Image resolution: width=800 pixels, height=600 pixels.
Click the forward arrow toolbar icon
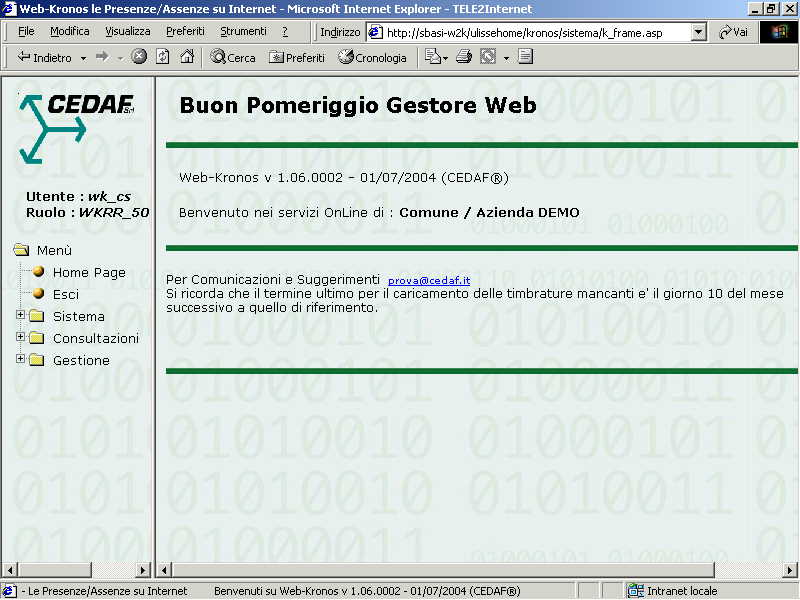pyautogui.click(x=103, y=57)
